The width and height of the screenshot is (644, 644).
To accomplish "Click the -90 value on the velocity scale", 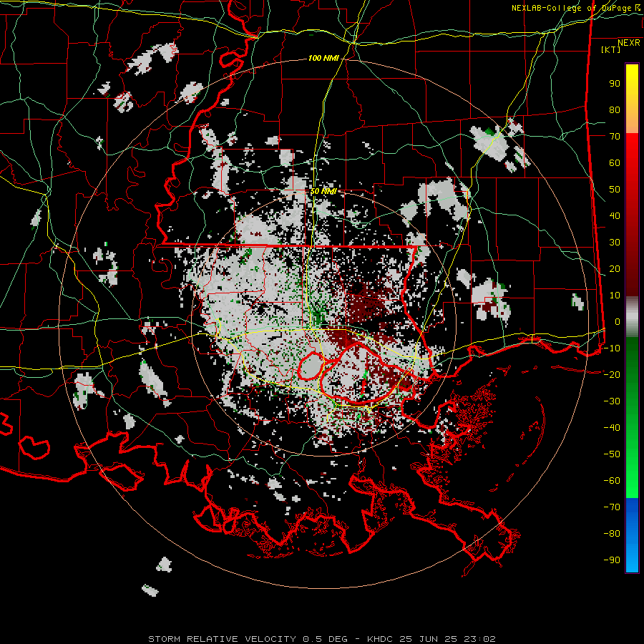I will [x=612, y=560].
